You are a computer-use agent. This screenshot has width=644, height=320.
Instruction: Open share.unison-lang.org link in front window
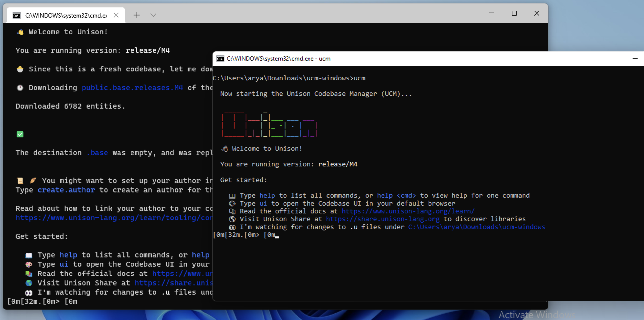click(382, 219)
